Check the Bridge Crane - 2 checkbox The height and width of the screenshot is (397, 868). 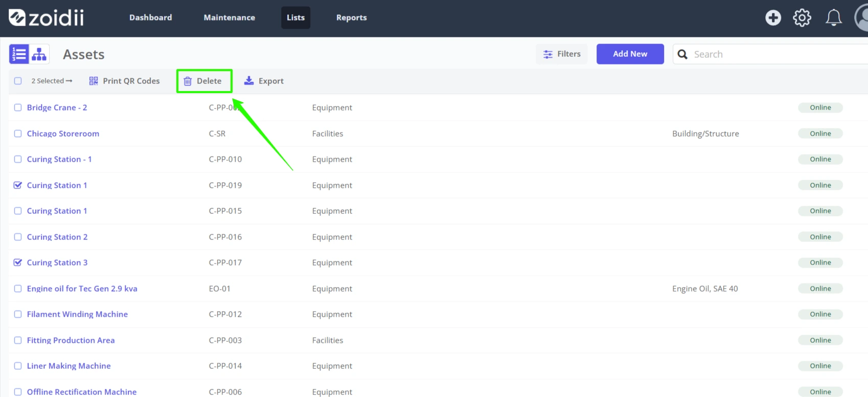pyautogui.click(x=18, y=107)
